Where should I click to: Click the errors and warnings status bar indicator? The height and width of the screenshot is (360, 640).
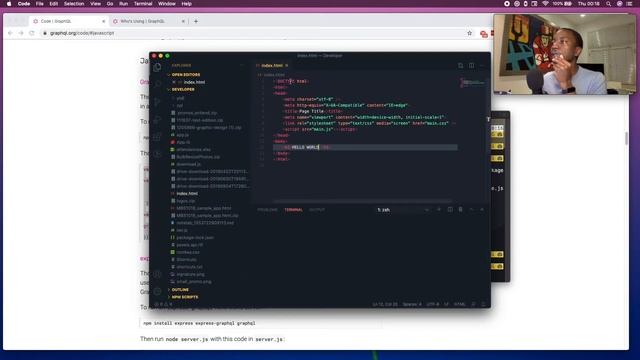[163, 304]
